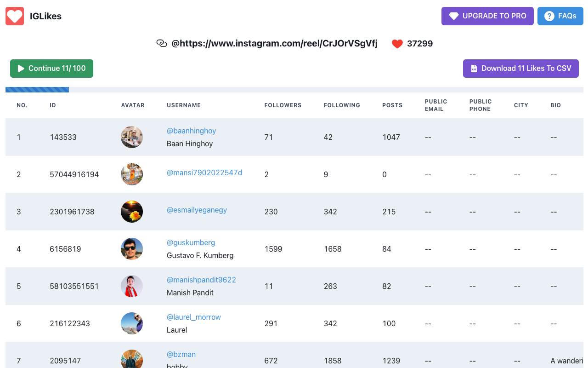
Task: Click the question mark icon on FAQs button
Action: (x=549, y=16)
